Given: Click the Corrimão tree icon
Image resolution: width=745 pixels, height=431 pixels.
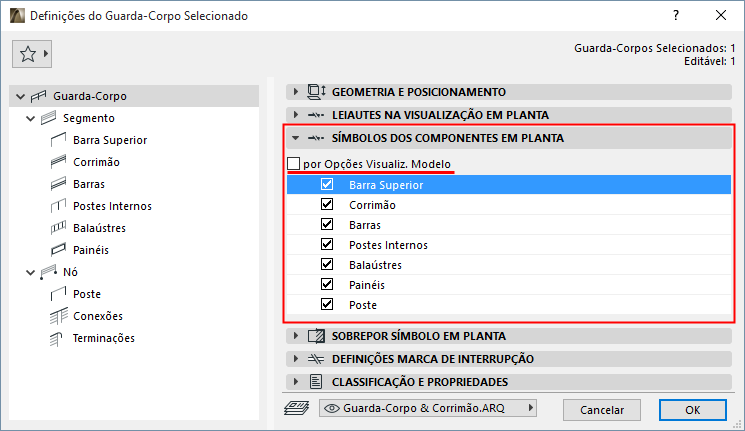Looking at the screenshot, I should tap(58, 162).
